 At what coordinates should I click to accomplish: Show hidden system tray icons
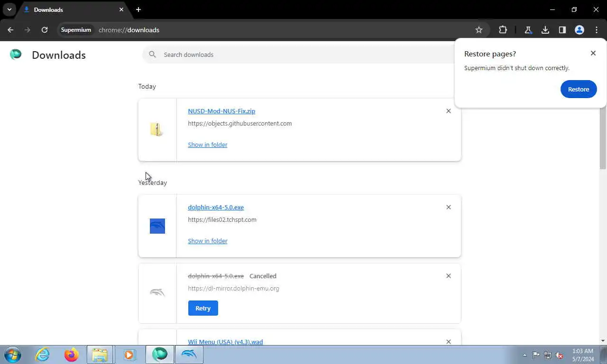524,355
